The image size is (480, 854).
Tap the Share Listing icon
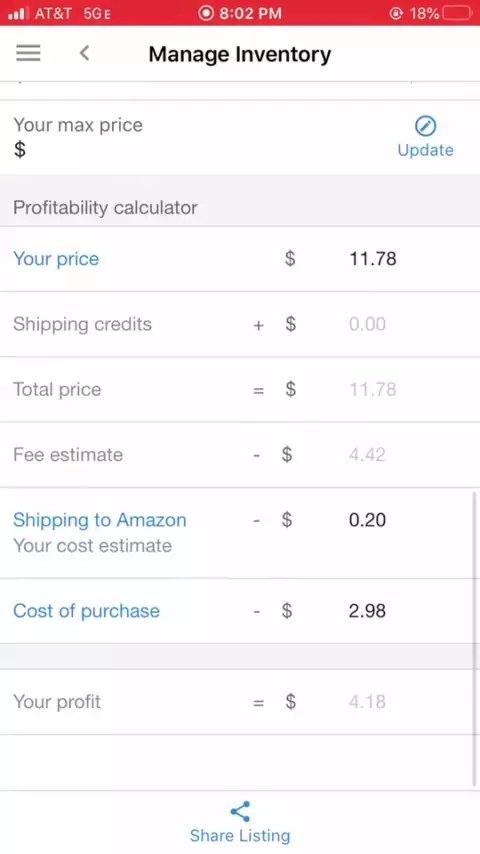240,811
